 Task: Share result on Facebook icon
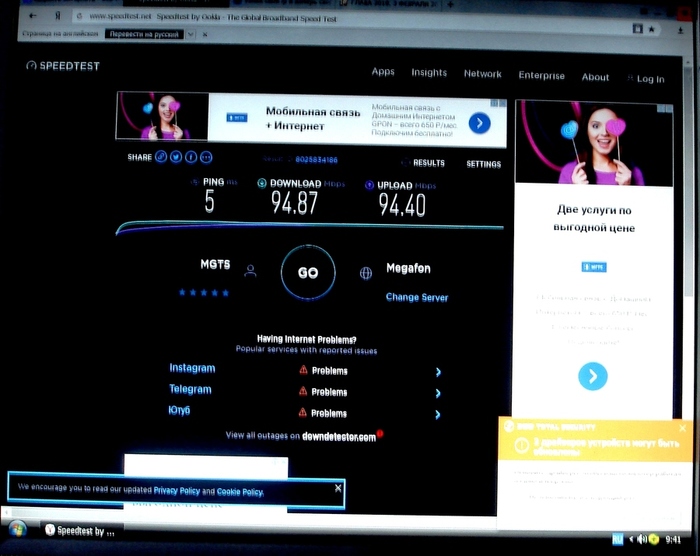pos(191,157)
